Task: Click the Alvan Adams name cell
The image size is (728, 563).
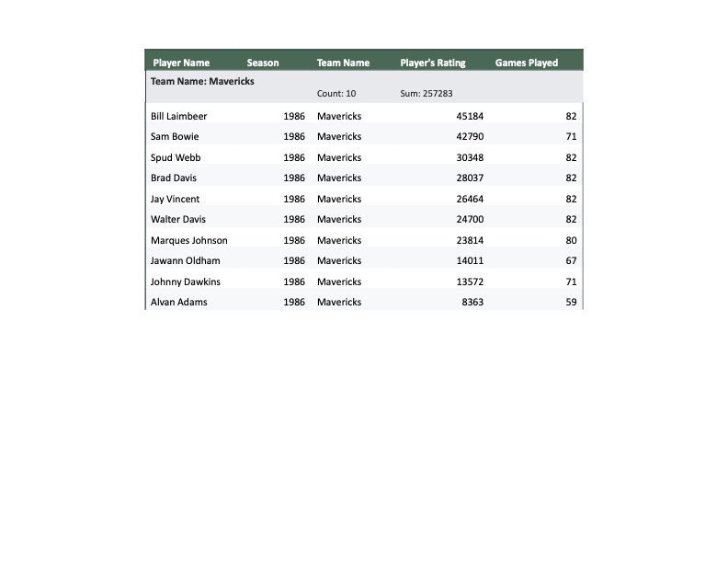Action: (x=179, y=302)
